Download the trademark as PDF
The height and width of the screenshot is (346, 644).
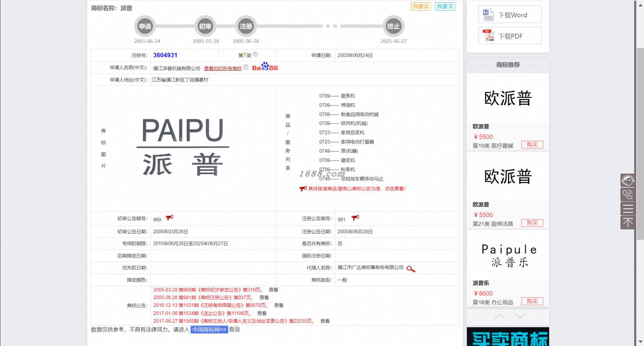point(510,36)
